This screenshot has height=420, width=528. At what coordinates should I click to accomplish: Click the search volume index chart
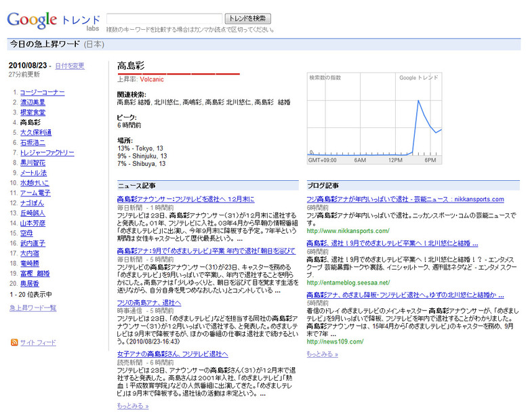tap(374, 118)
